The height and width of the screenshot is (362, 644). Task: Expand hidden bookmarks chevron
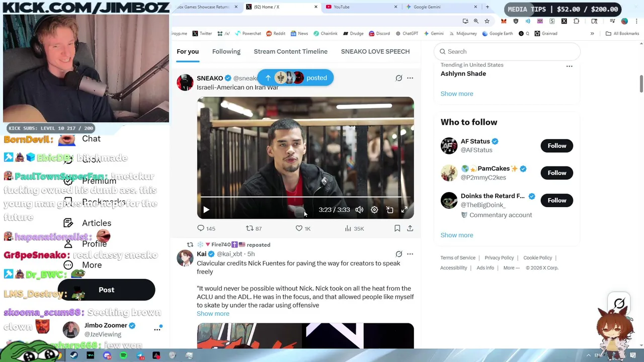592,34
